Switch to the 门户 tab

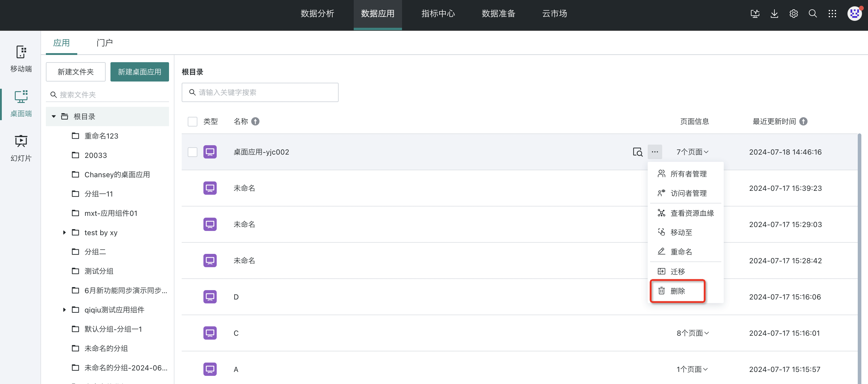pos(104,43)
